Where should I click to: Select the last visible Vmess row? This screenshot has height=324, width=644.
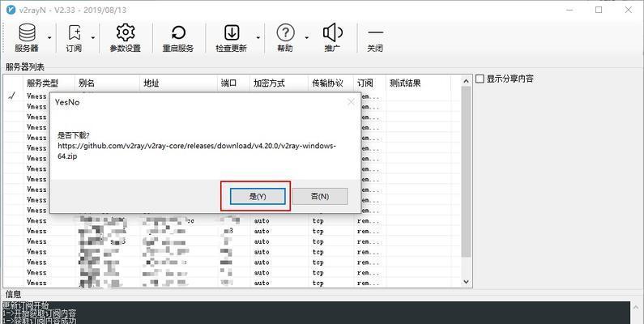[x=232, y=283]
